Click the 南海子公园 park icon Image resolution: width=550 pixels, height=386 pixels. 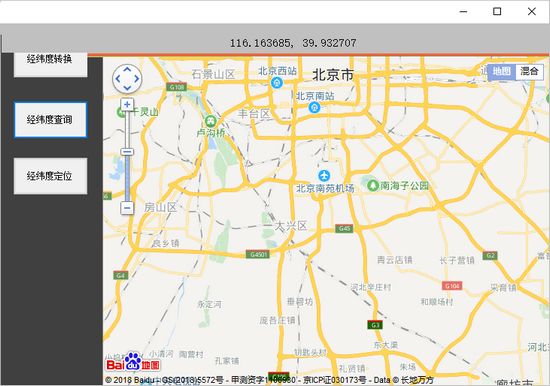373,185
